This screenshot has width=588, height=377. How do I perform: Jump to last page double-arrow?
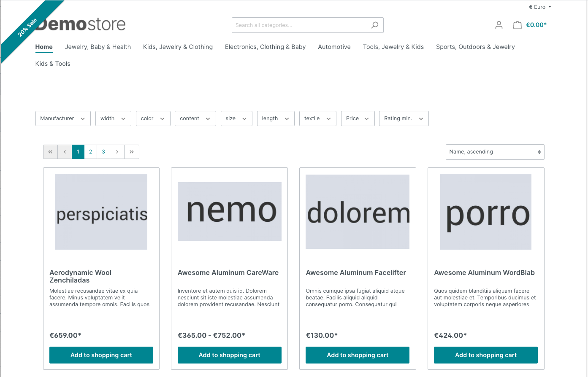(132, 152)
